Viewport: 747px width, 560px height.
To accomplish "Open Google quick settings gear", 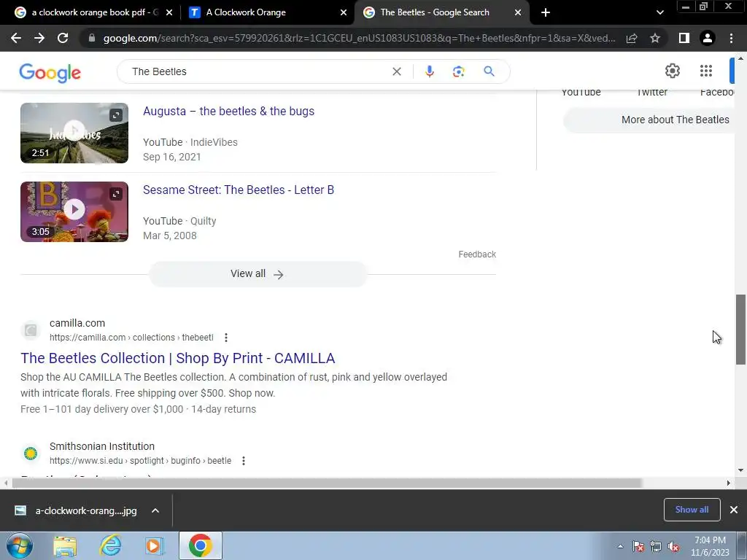I will (x=672, y=71).
